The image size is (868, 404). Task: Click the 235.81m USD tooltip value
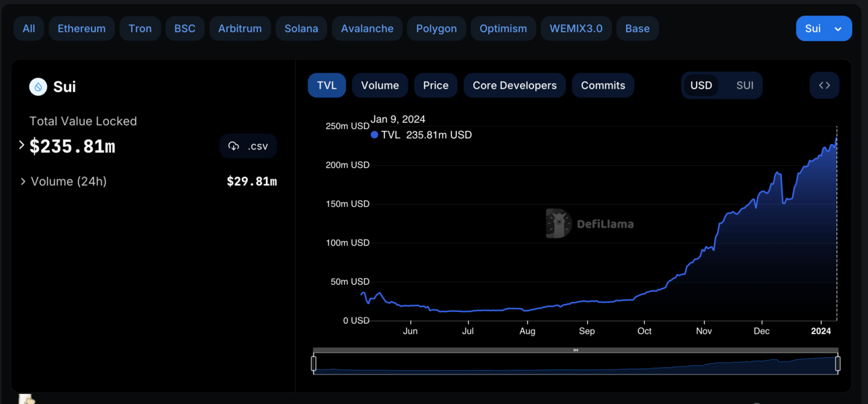(x=439, y=135)
